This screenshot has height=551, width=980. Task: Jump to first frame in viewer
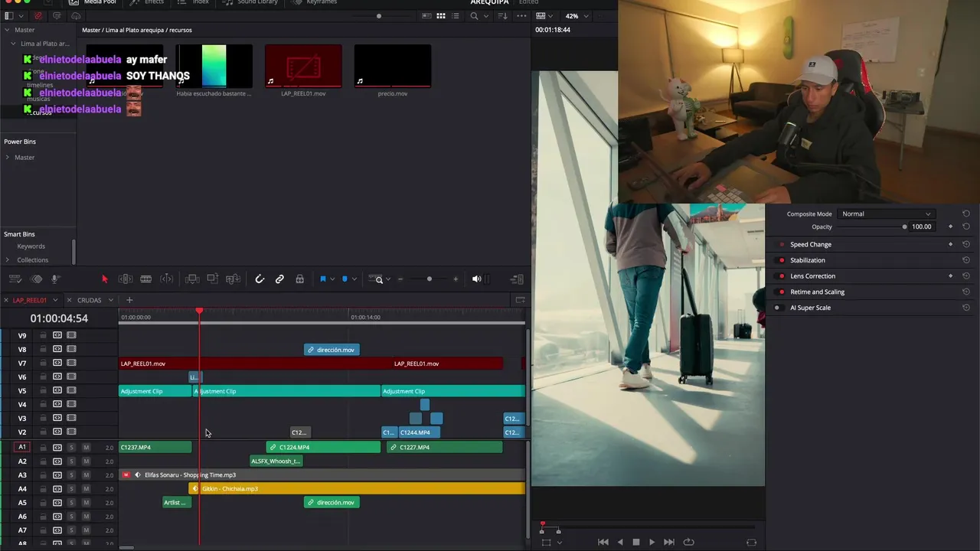click(603, 542)
